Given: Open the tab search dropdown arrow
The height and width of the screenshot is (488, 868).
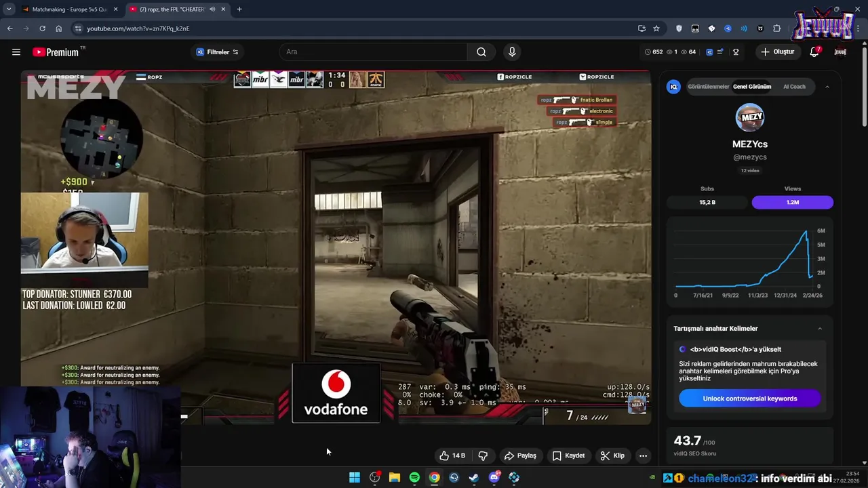Looking at the screenshot, I should coord(9,9).
